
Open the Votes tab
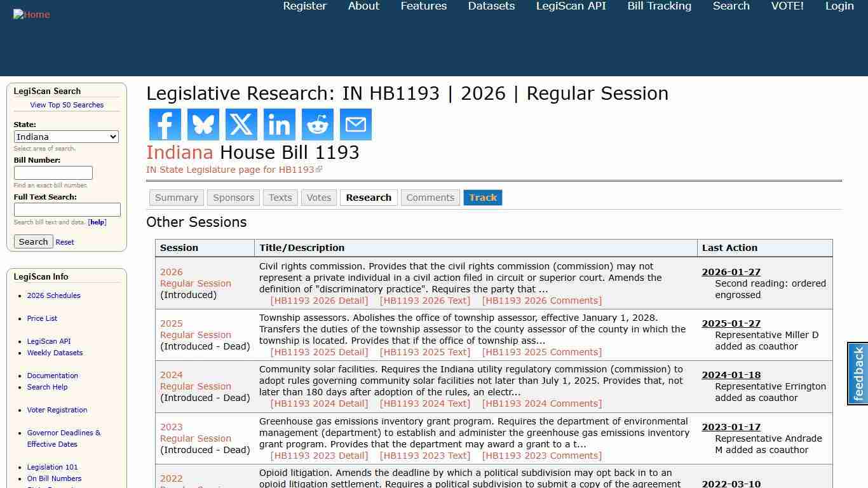318,198
